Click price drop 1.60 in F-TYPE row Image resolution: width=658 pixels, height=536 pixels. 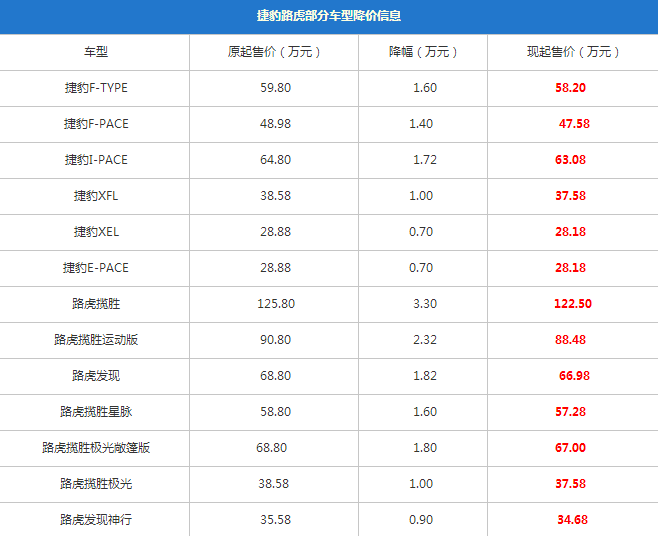pos(425,88)
